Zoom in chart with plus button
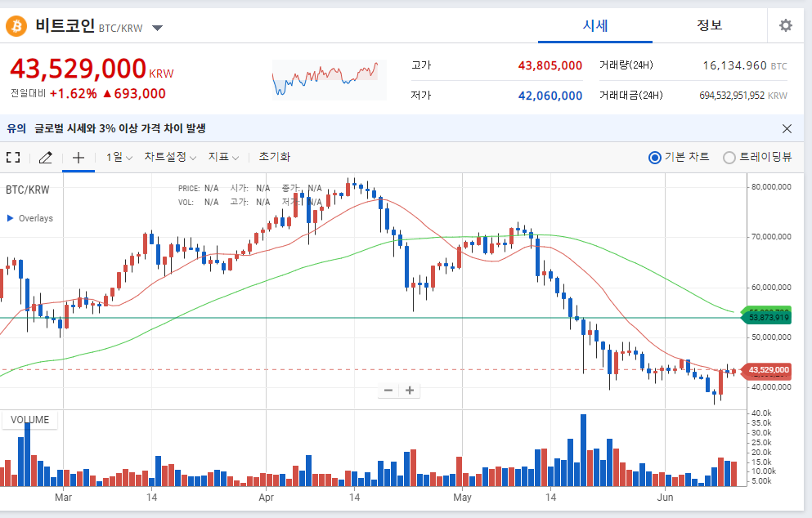Screen dimensions: 812x518 410,391
